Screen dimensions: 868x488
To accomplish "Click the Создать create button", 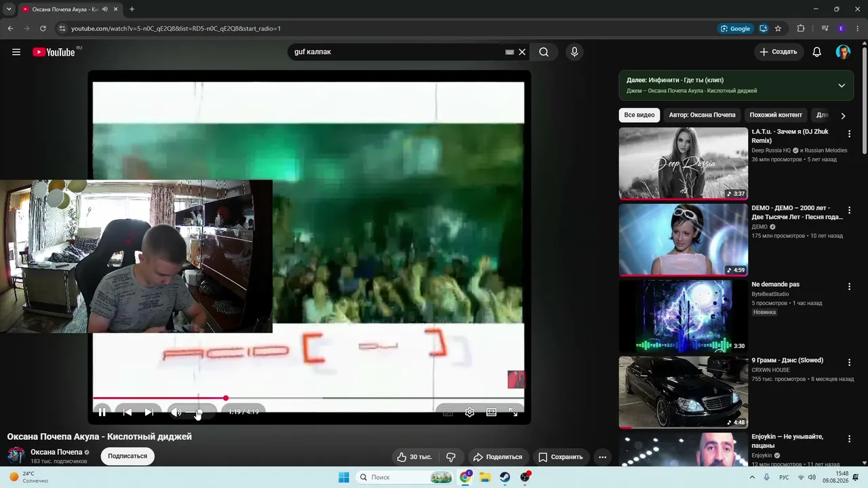I will [778, 52].
